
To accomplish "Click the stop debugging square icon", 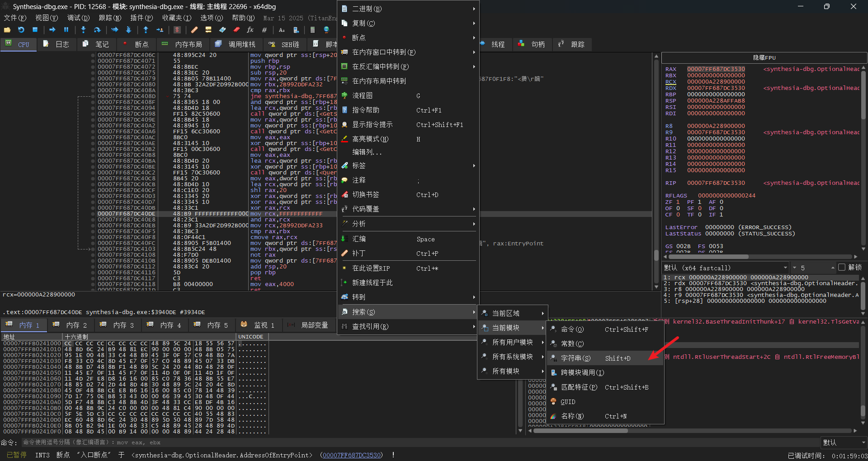I will click(x=35, y=30).
